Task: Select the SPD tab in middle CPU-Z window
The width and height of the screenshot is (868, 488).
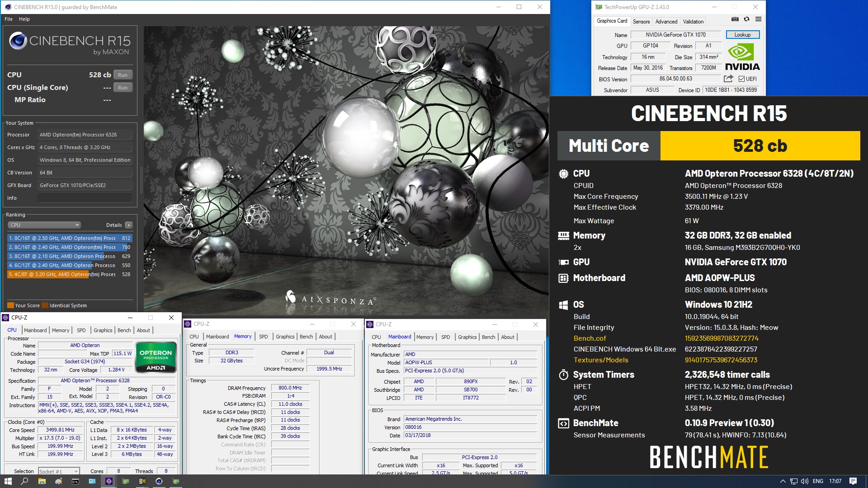Action: (x=263, y=337)
